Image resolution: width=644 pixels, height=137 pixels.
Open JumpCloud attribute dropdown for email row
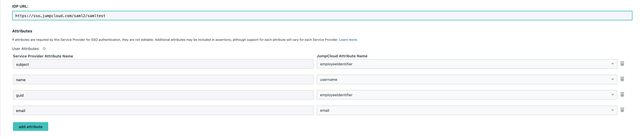467,110
